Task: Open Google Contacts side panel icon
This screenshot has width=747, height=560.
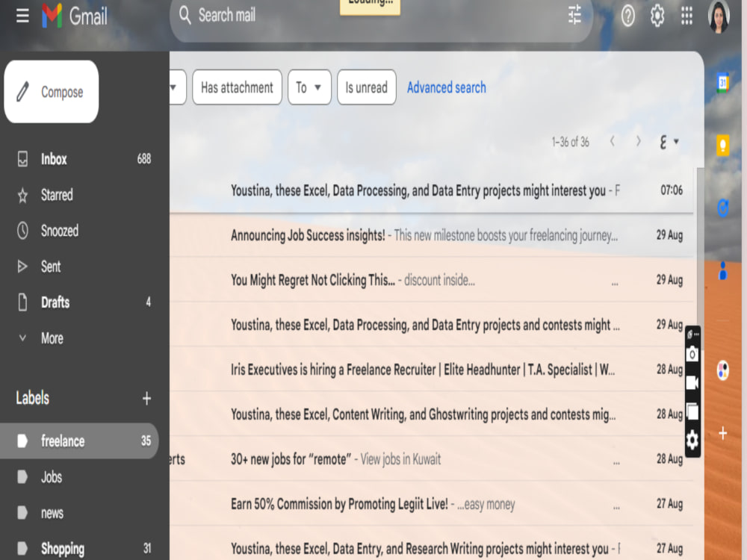Action: point(722,270)
